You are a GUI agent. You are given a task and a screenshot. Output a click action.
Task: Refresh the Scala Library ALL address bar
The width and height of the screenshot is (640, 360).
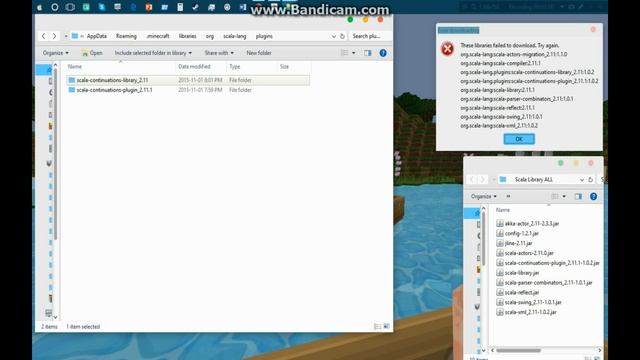click(591, 180)
